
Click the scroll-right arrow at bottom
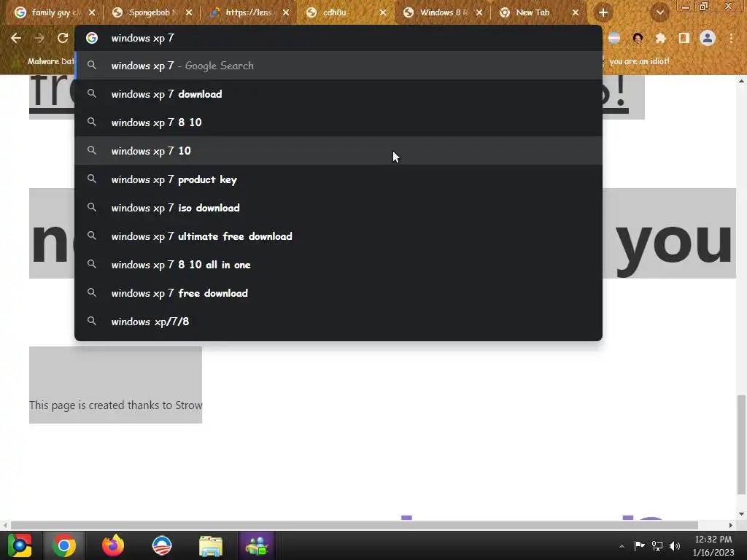pos(731,525)
